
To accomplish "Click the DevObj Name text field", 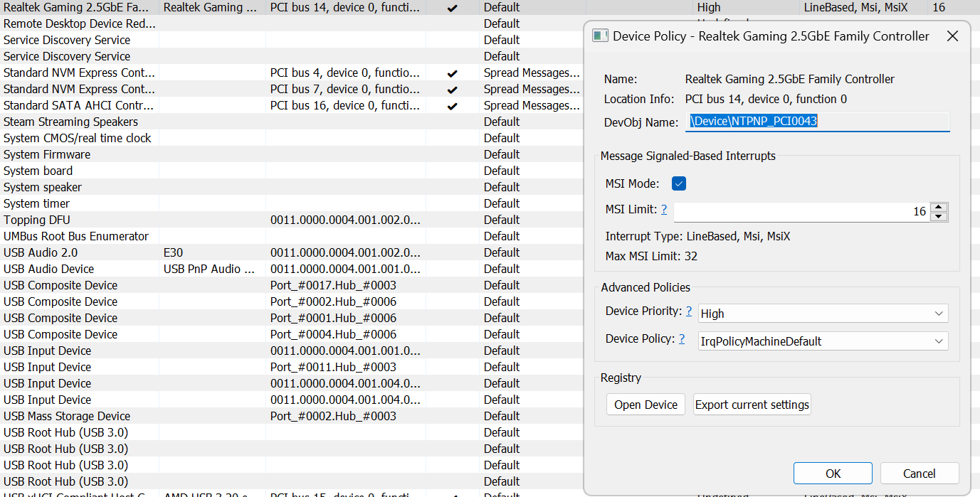I will [x=818, y=122].
